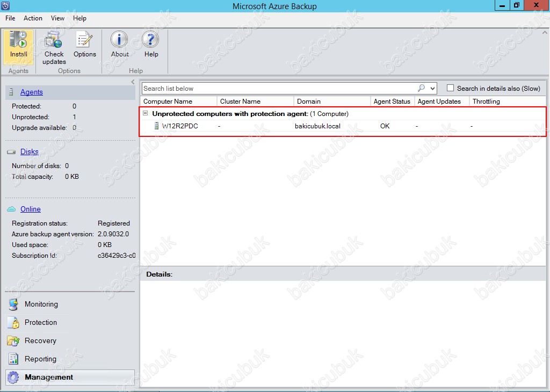Click the Online cloud icon
This screenshot has height=392, width=550.
(11, 209)
